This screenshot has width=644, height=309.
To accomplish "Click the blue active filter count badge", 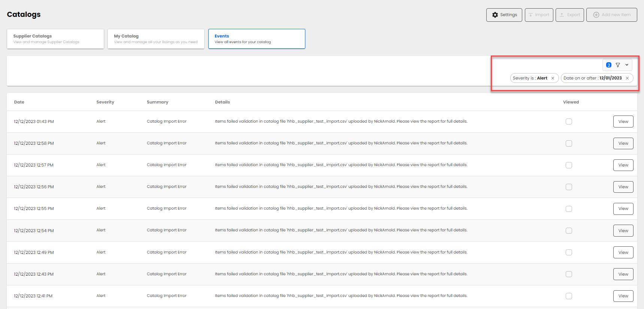I will pyautogui.click(x=609, y=65).
